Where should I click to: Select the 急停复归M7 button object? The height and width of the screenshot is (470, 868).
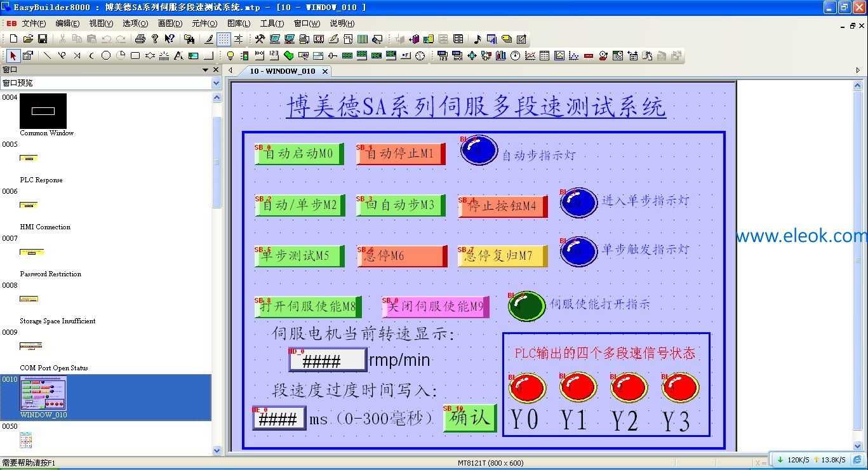(503, 257)
